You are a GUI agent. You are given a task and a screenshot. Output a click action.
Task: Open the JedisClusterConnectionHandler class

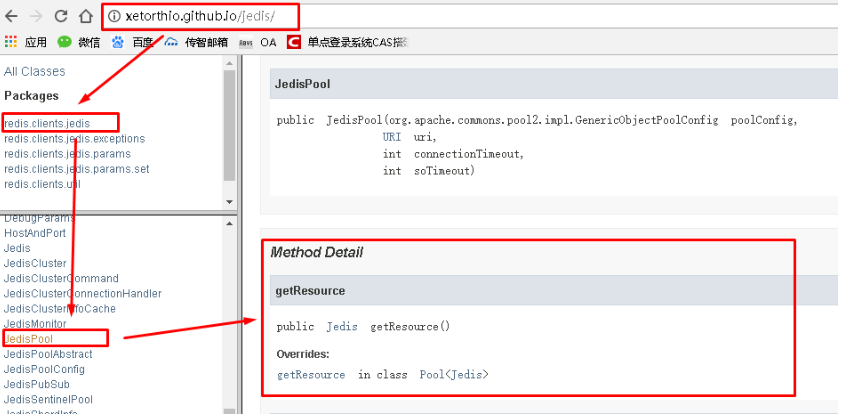(83, 293)
